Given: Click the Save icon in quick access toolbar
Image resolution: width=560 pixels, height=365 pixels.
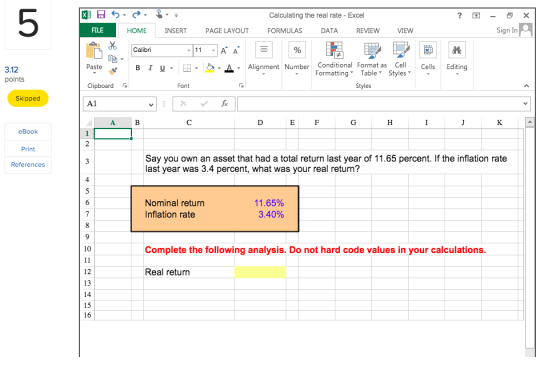Looking at the screenshot, I should (101, 15).
